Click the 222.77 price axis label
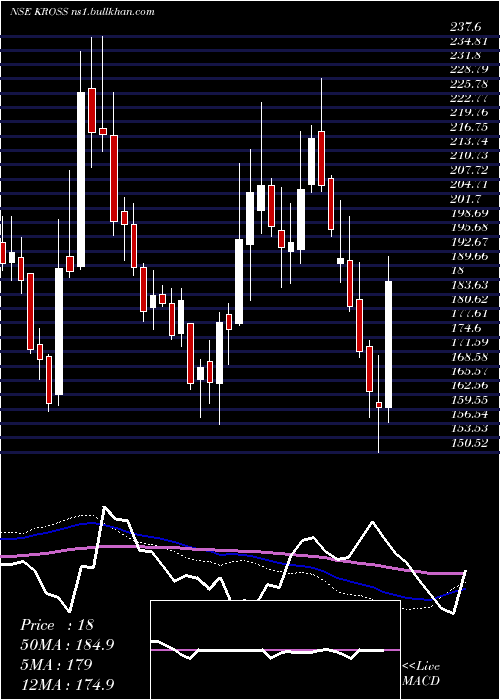The height and width of the screenshot is (700, 500). pyautogui.click(x=469, y=99)
